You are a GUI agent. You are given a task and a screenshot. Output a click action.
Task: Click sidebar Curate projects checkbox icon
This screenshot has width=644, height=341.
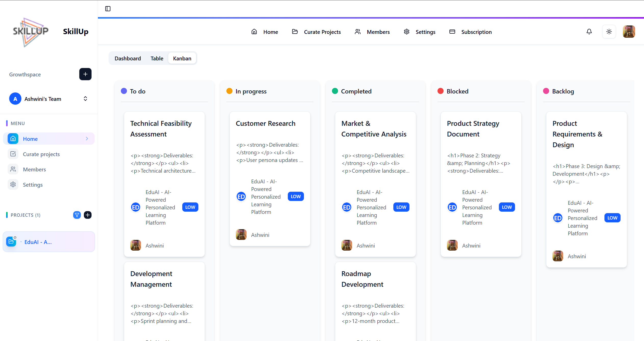(x=13, y=154)
